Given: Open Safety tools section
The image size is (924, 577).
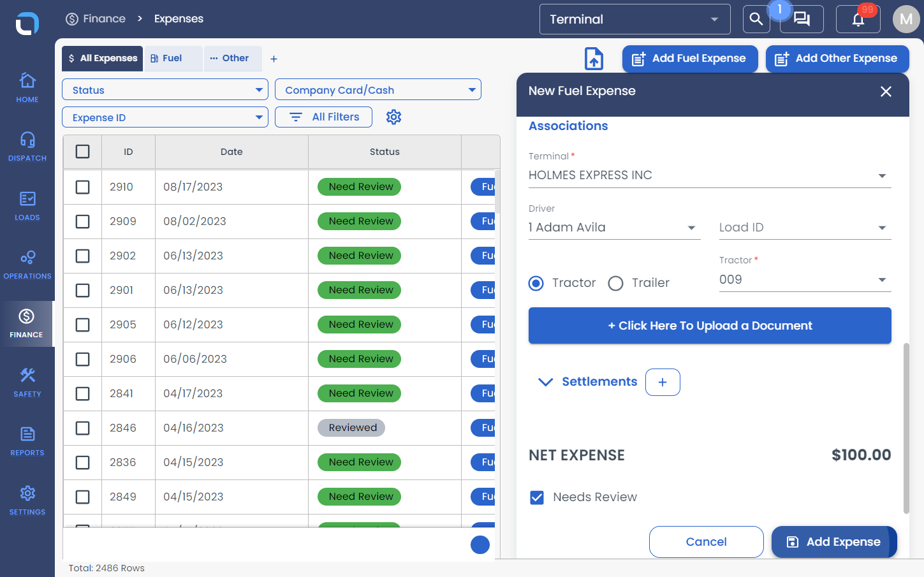Looking at the screenshot, I should pyautogui.click(x=27, y=383).
